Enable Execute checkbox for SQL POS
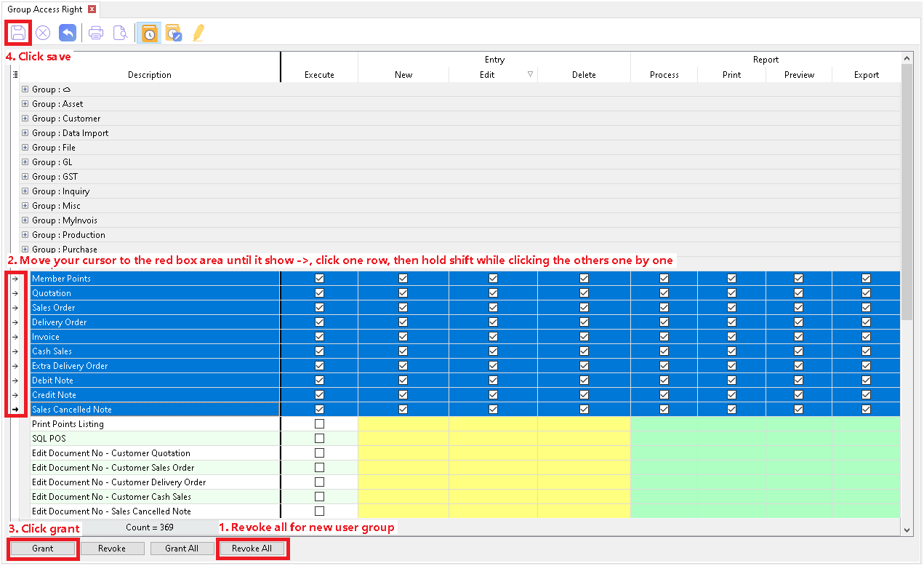The image size is (924, 566). tap(319, 438)
